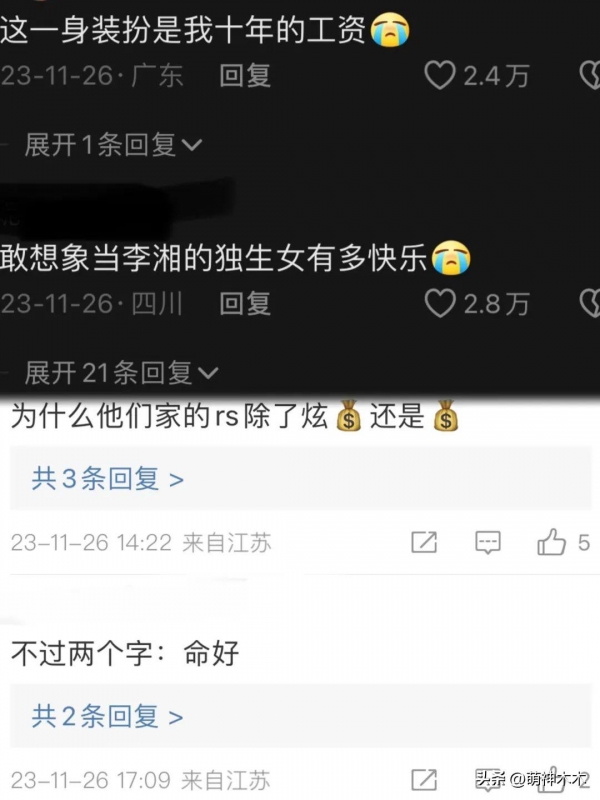Reply to the 四川 comment via 回复
This screenshot has width=600, height=800.
[x=245, y=304]
